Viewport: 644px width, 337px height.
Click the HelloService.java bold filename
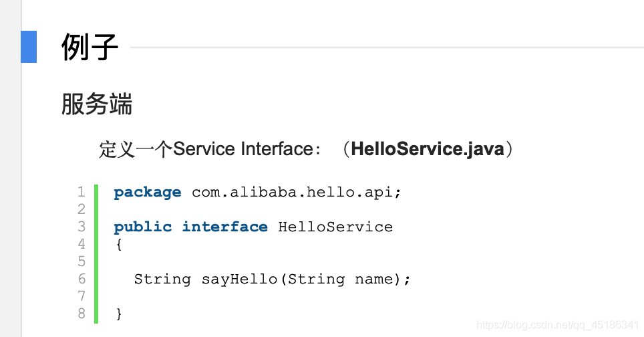click(x=428, y=148)
